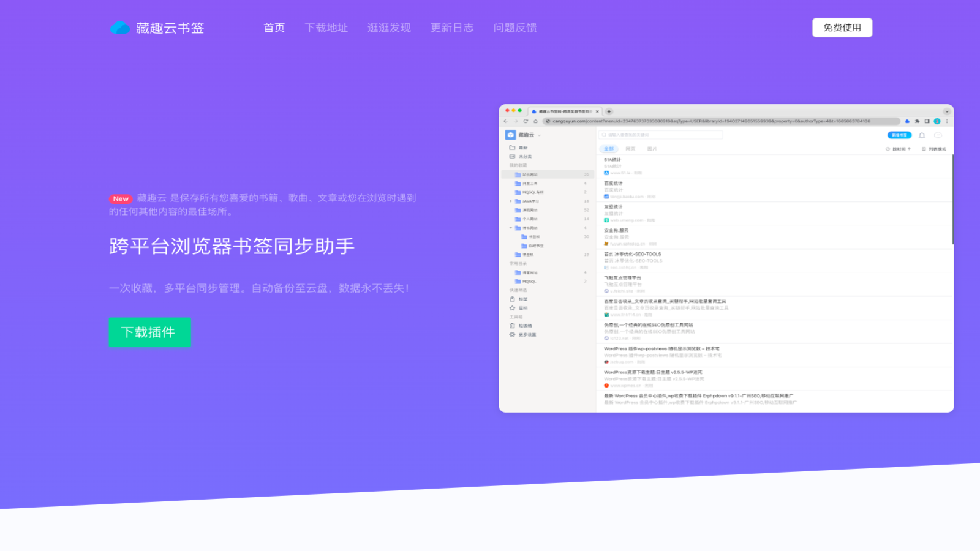Go to the 下载地址 page

click(x=326, y=28)
